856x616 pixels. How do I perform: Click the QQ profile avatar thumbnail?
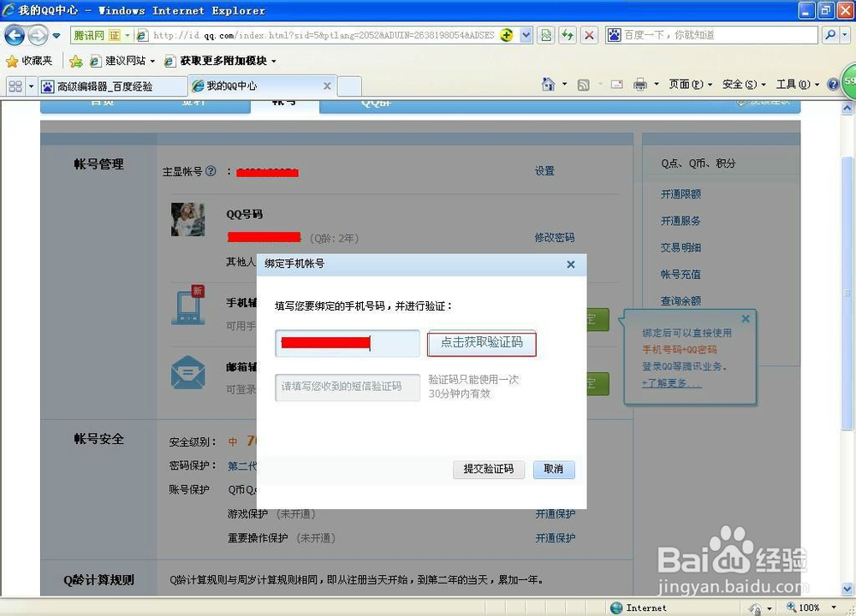click(x=187, y=219)
